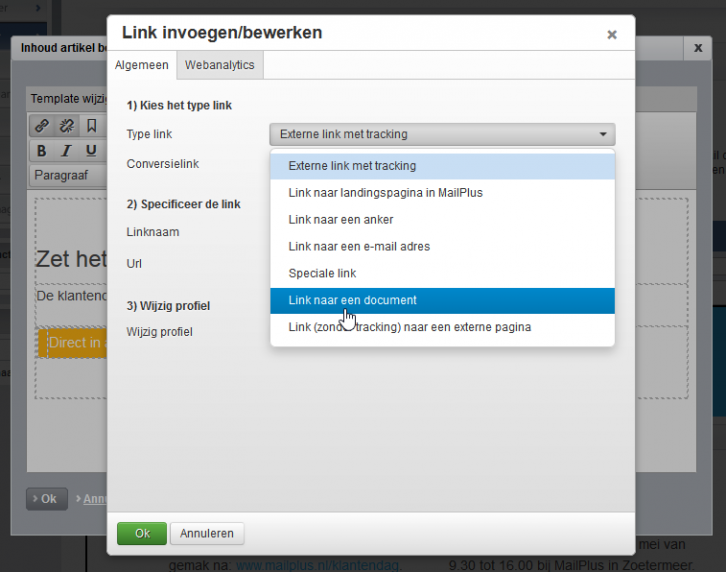Image resolution: width=726 pixels, height=572 pixels.
Task: Select 'Externe link met tracking' option
Action: (x=352, y=166)
